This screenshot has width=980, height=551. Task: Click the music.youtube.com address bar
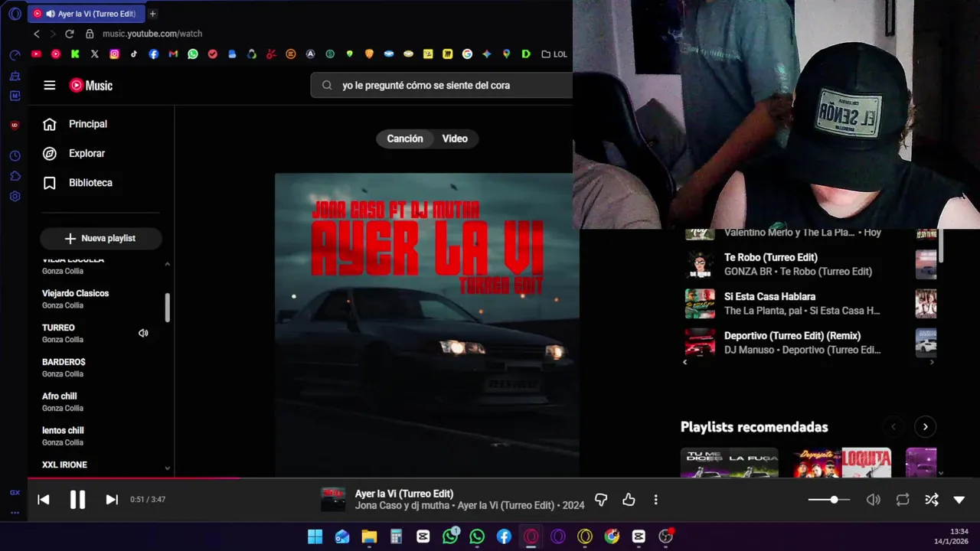152,34
